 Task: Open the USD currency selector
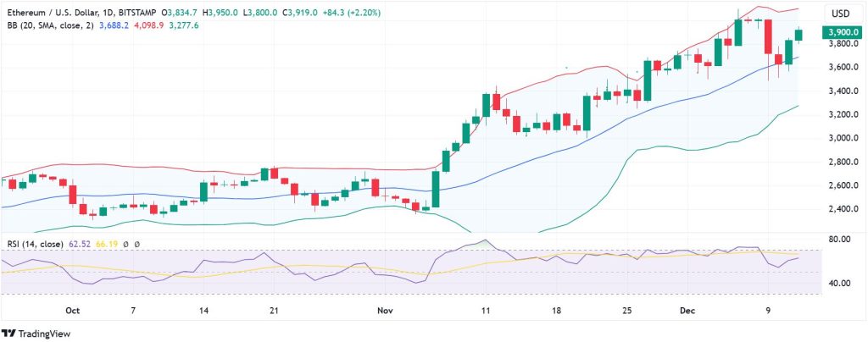[840, 14]
